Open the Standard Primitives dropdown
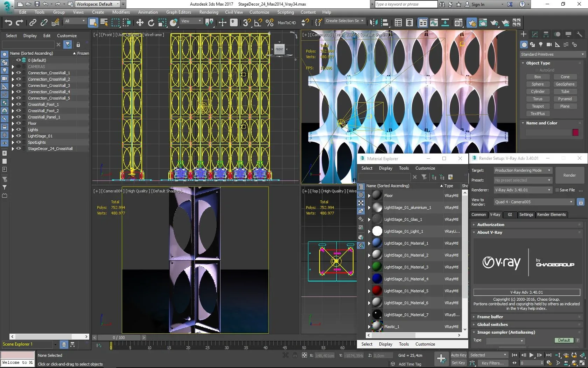The image size is (588, 368). [x=552, y=54]
